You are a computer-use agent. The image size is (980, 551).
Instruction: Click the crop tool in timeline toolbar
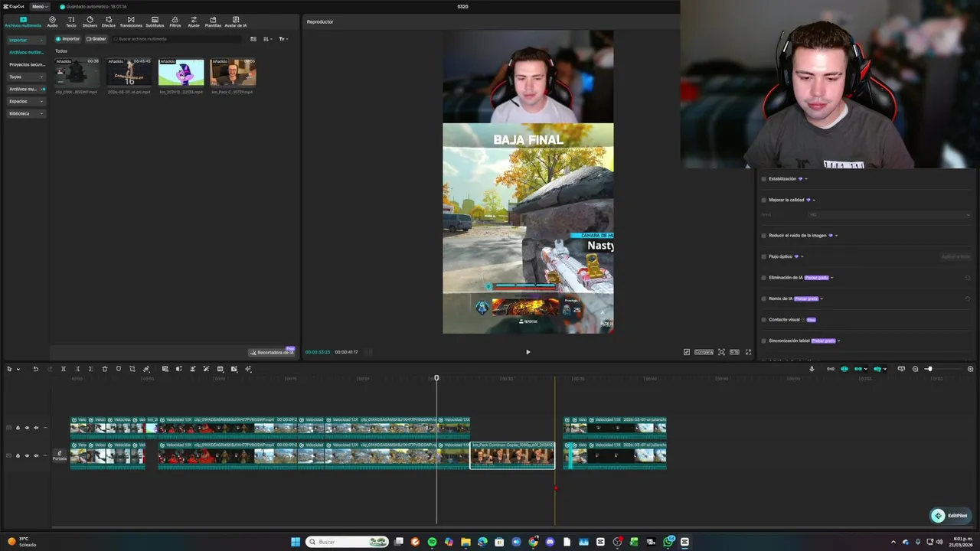132,369
